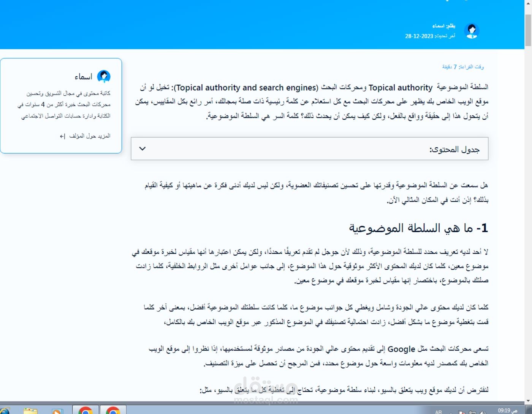
Task: Click the network status icon in the tray
Action: [x=473, y=411]
